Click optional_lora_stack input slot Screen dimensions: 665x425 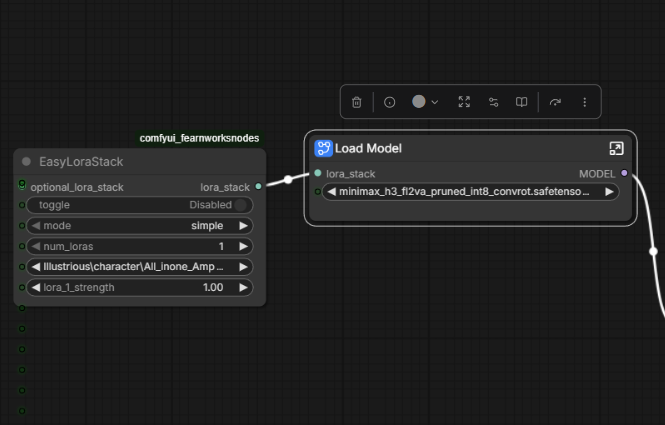(22, 184)
